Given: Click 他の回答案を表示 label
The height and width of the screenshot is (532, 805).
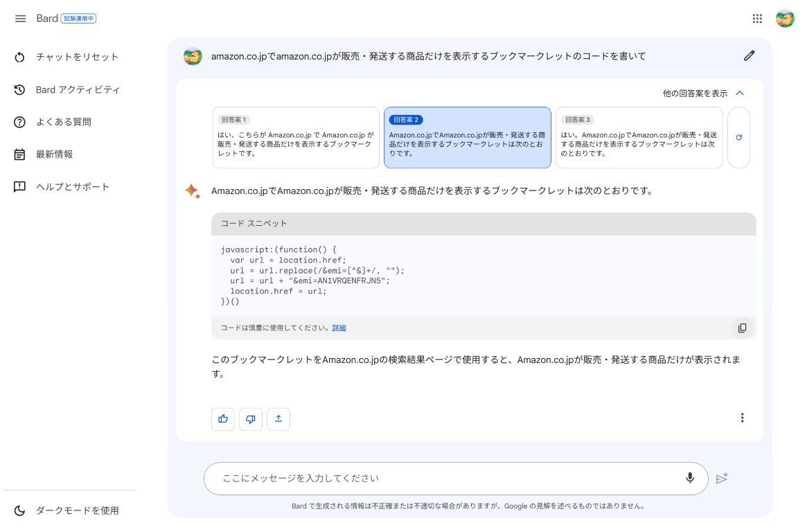Looking at the screenshot, I should (695, 94).
